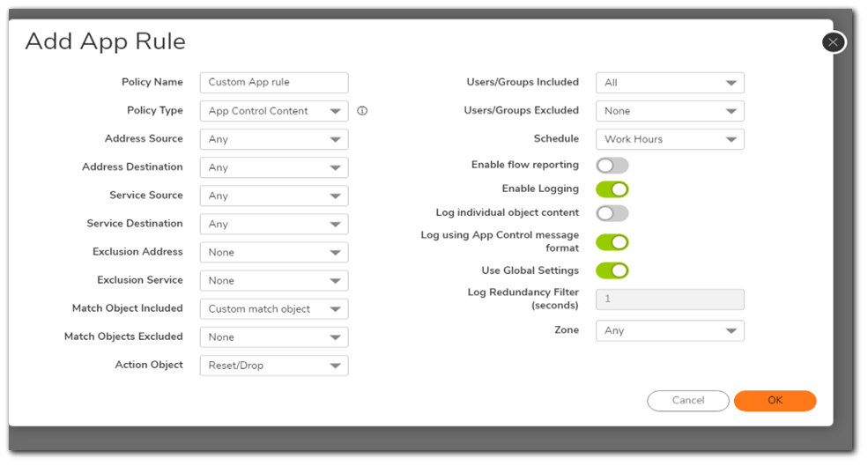The image size is (868, 466).
Task: Click the Log Redundancy Filter field
Action: [x=670, y=300]
